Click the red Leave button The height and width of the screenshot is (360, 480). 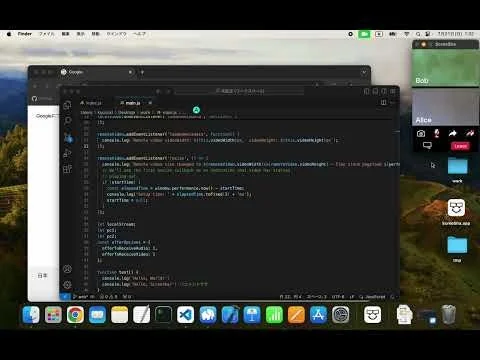pos(460,146)
